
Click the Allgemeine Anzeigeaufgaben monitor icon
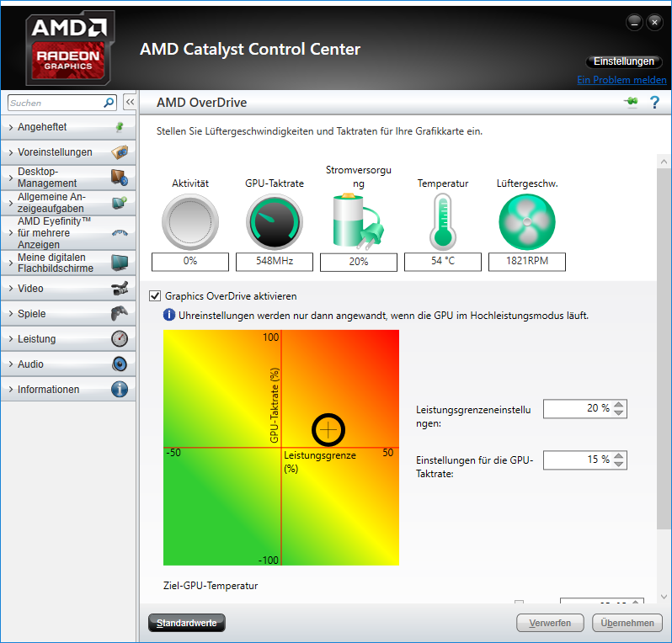120,202
